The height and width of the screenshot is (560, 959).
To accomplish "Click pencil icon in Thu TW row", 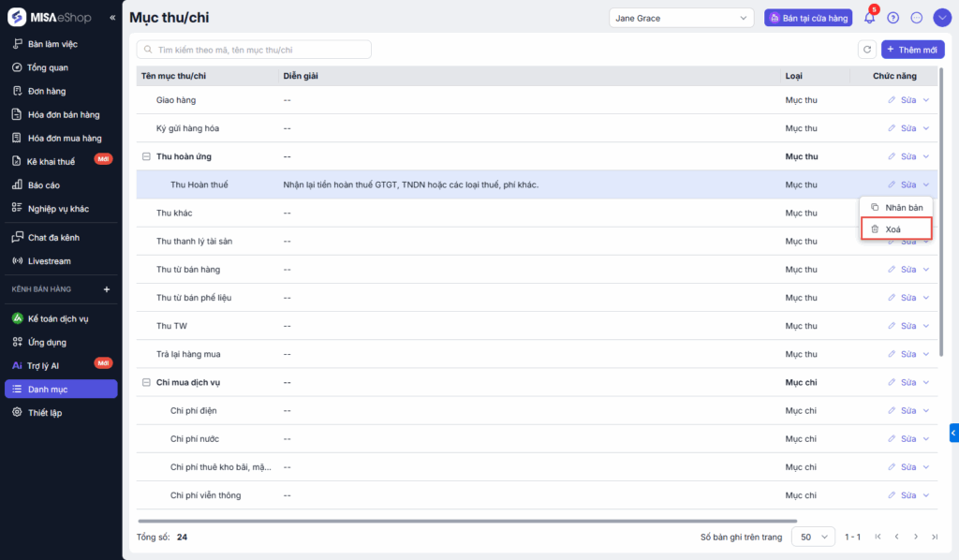I will pyautogui.click(x=892, y=326).
